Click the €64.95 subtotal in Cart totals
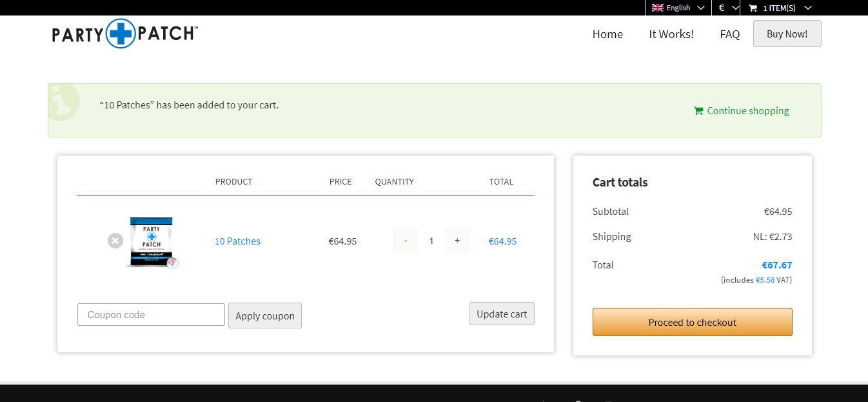The image size is (868, 402). (x=778, y=212)
